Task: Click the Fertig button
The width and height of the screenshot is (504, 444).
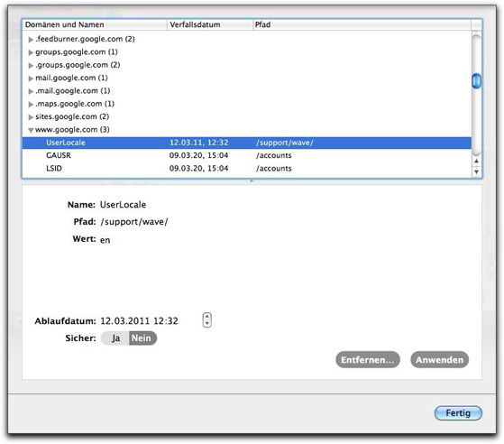Action: pos(458,412)
